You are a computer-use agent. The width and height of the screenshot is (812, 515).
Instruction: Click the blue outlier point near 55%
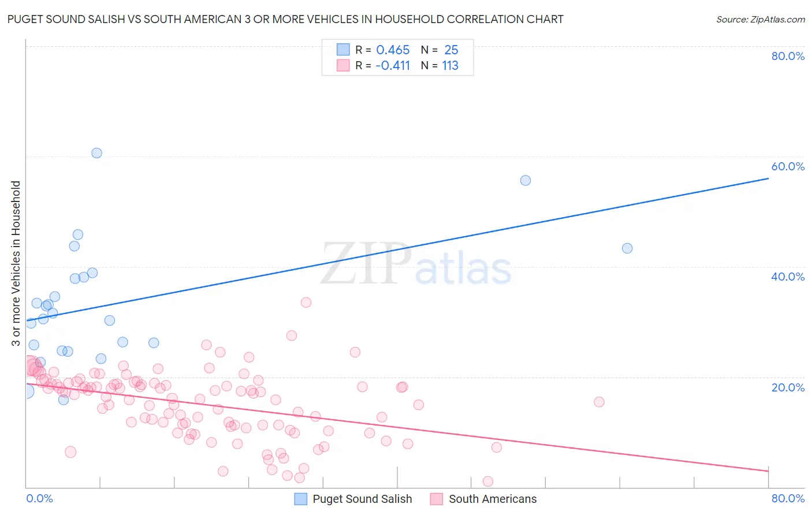pyautogui.click(x=526, y=180)
